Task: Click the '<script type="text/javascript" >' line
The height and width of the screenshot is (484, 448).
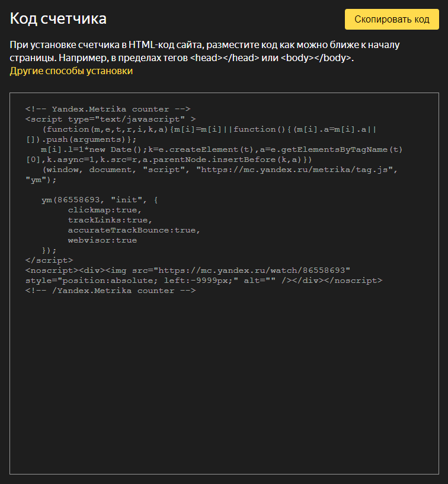Action: [x=111, y=119]
